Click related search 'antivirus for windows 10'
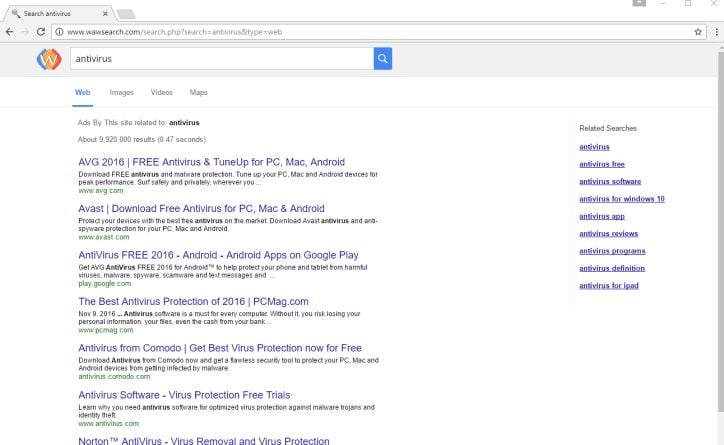 tap(621, 199)
